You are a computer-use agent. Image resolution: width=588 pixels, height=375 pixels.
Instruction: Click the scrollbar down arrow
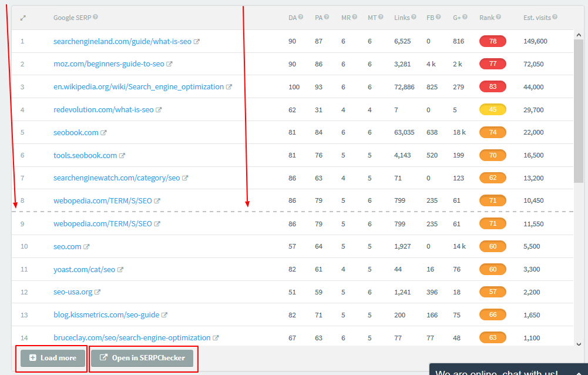579,344
